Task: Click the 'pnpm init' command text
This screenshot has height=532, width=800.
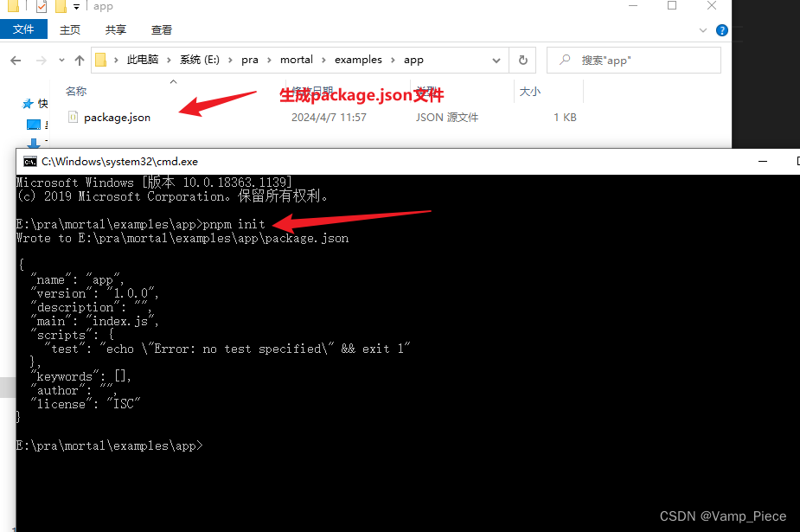Action: click(234, 224)
